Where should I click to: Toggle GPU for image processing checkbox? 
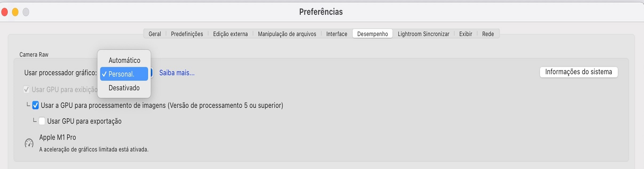tap(36, 105)
